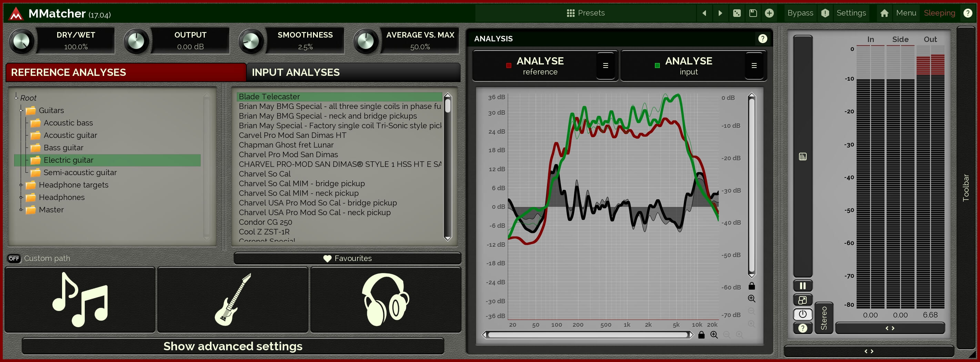
Task: Click the popup window icon under pause
Action: (x=802, y=300)
